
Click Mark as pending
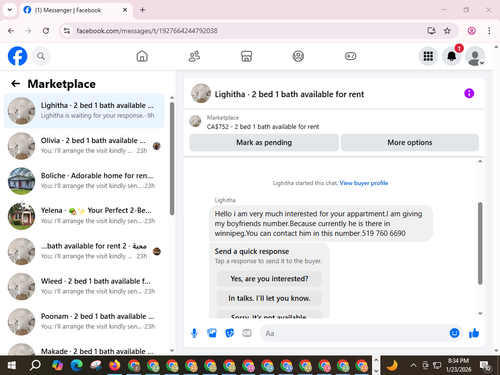pyautogui.click(x=264, y=142)
